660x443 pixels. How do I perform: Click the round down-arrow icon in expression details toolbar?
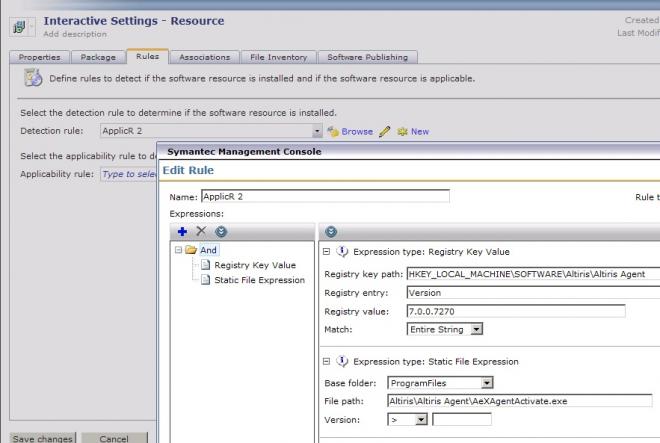pos(331,232)
